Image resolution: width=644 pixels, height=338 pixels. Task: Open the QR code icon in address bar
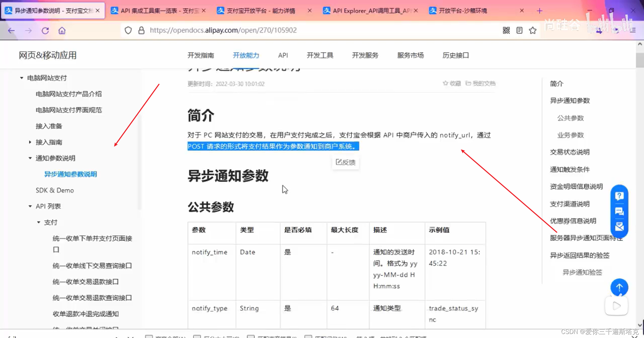[x=506, y=30]
